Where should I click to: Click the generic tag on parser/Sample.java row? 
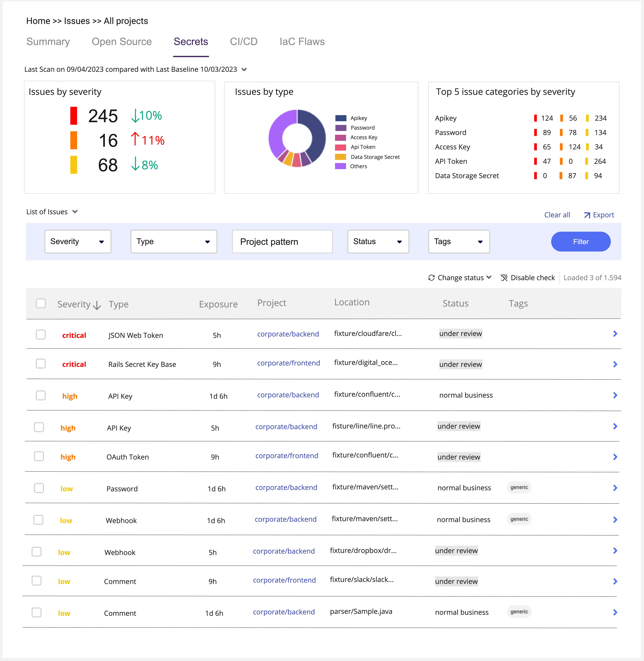(x=519, y=612)
